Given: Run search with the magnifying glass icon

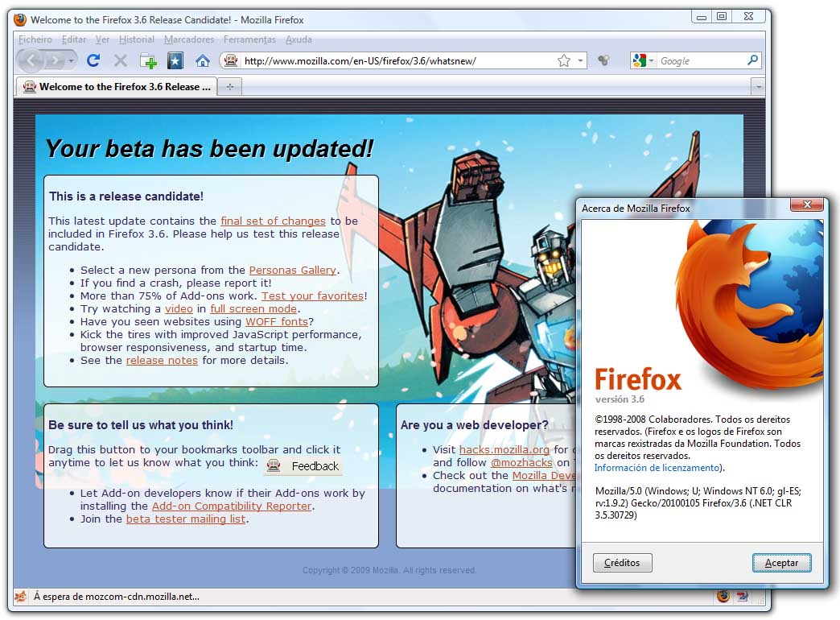Looking at the screenshot, I should point(752,60).
